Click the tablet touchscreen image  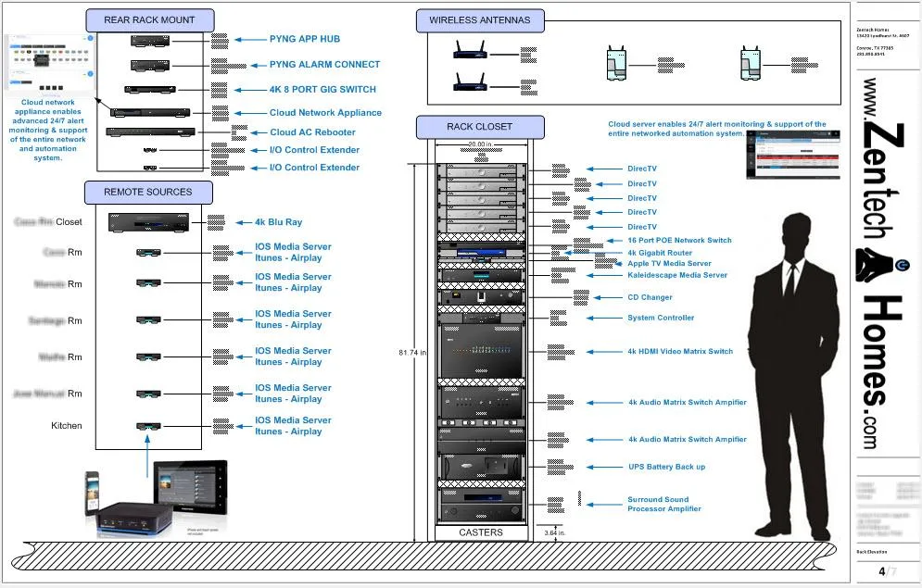coord(190,488)
